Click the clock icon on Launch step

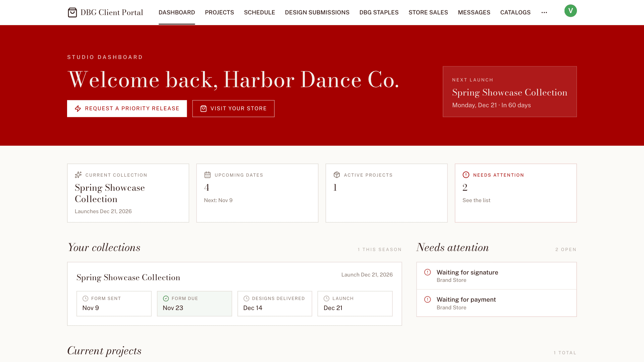click(x=326, y=298)
